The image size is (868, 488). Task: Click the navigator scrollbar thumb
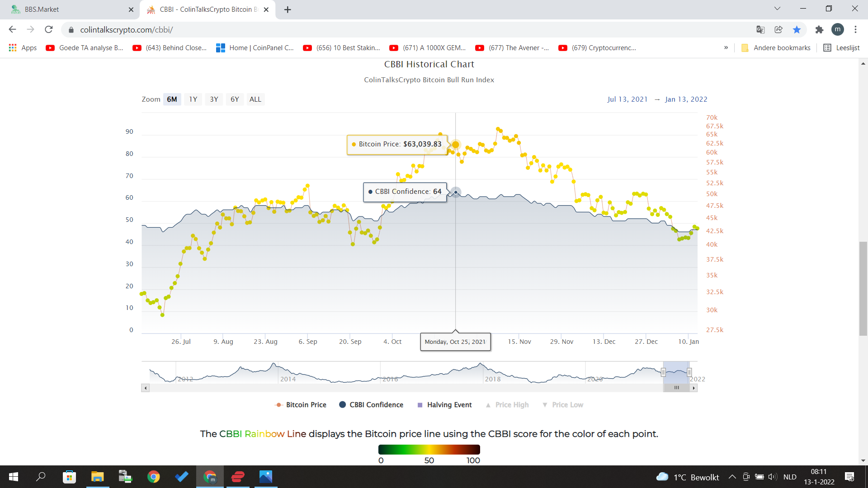pyautogui.click(x=676, y=388)
